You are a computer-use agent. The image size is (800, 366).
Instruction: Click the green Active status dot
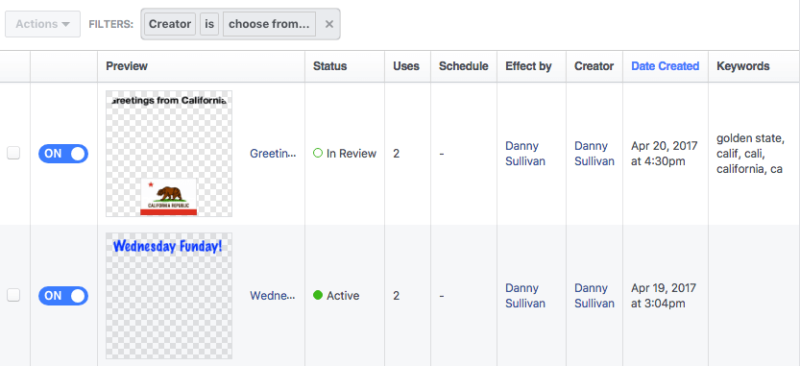(x=318, y=295)
